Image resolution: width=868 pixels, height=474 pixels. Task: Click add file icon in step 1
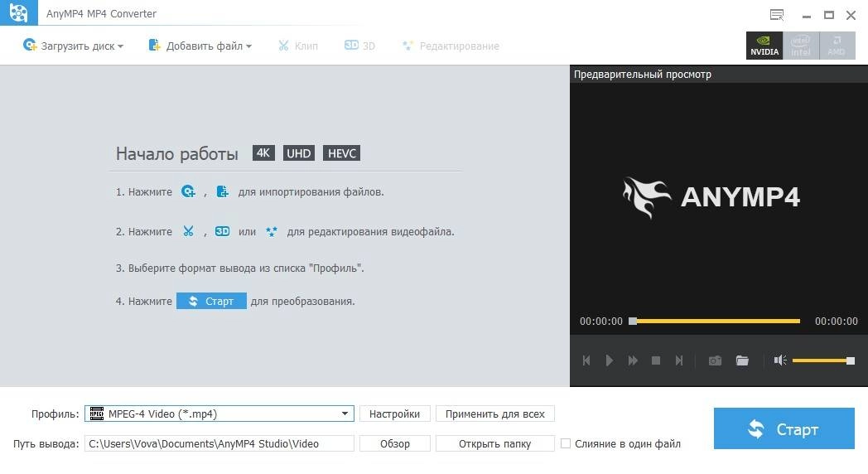point(222,191)
